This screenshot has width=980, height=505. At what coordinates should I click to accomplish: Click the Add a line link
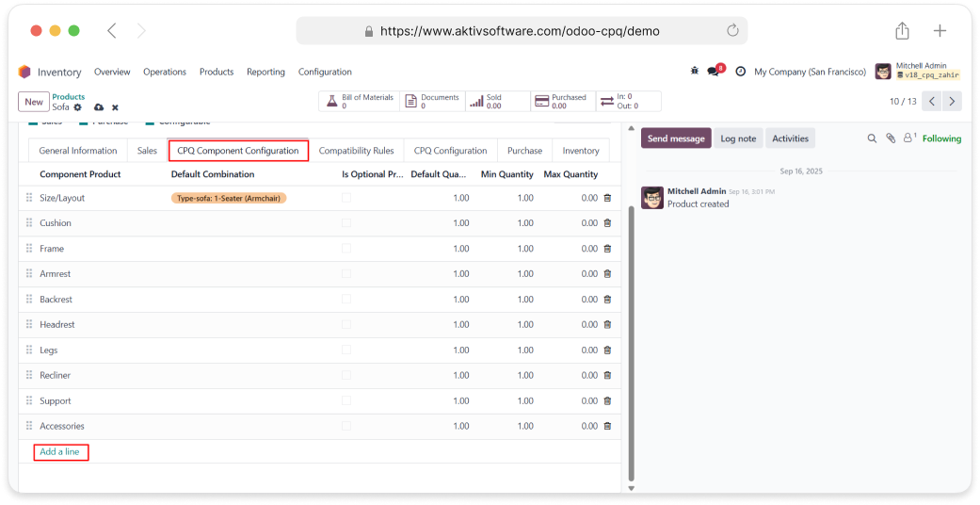coord(59,452)
